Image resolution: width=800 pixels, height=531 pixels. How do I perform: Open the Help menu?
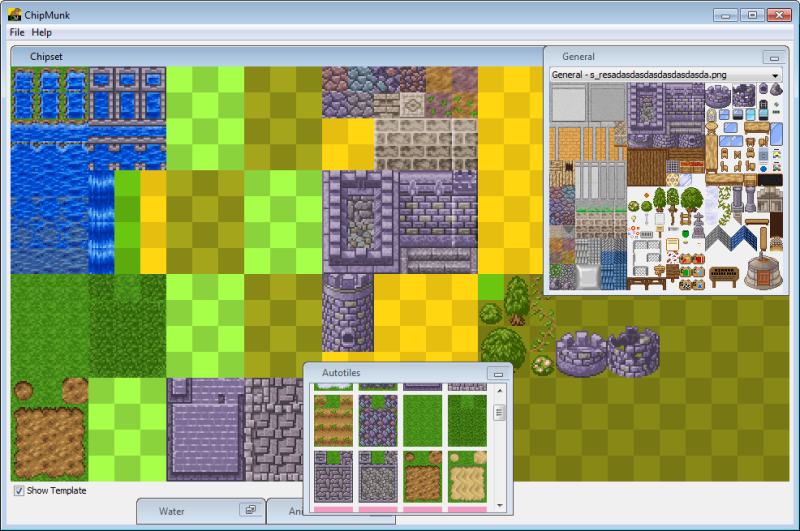[x=41, y=33]
